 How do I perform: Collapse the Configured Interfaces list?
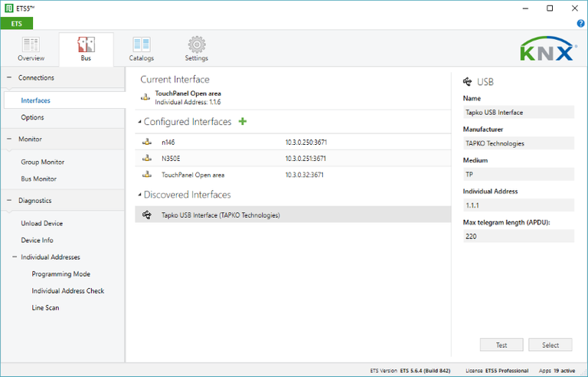[x=139, y=122]
